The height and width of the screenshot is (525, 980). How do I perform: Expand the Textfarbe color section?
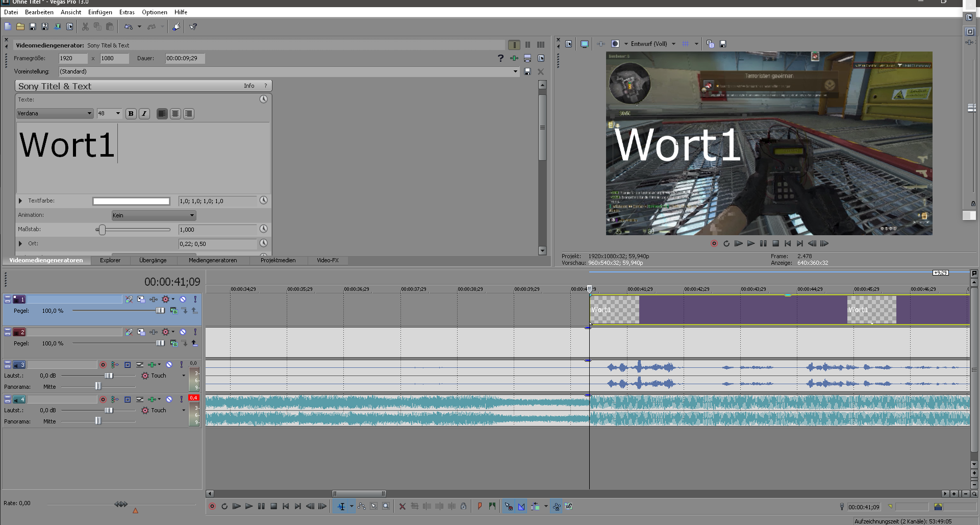(x=20, y=201)
